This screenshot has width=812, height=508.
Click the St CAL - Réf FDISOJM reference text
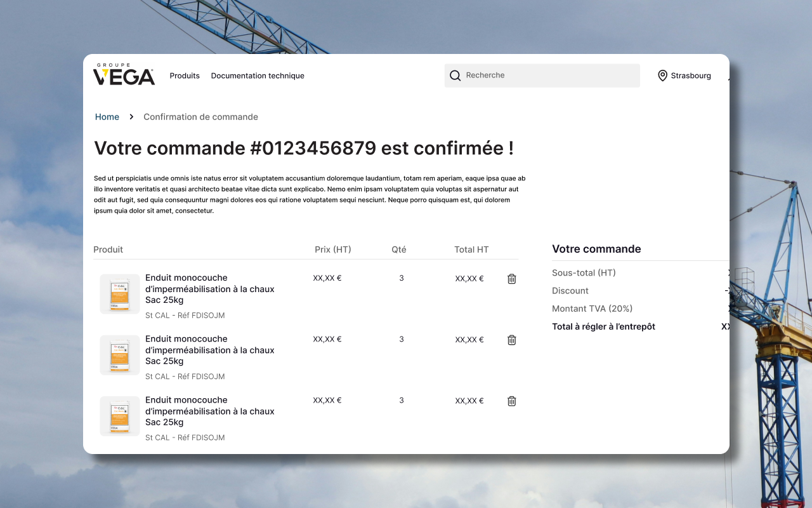185,315
